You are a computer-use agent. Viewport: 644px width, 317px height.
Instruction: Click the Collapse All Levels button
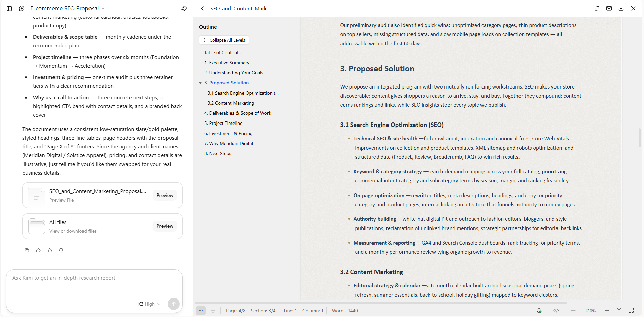(224, 40)
